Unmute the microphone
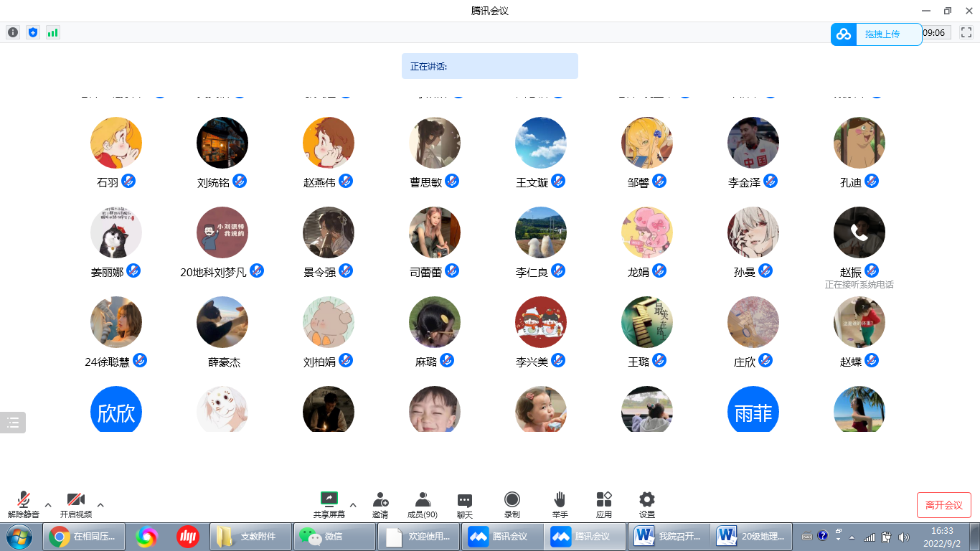Screen dimensions: 980x551 click(x=24, y=504)
